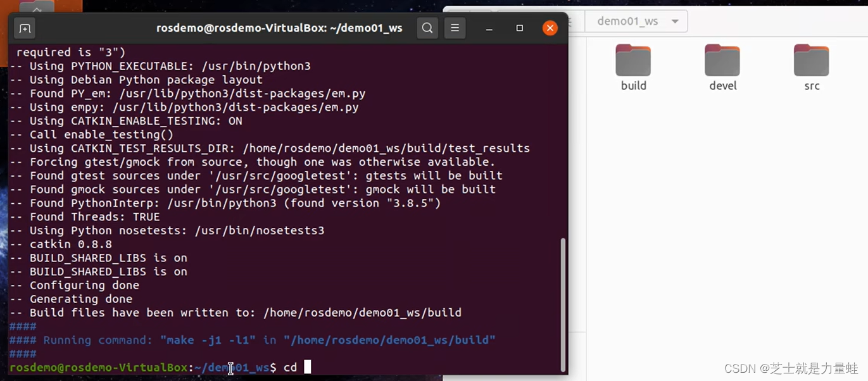
Task: Maximize the terminal window
Action: click(x=519, y=28)
